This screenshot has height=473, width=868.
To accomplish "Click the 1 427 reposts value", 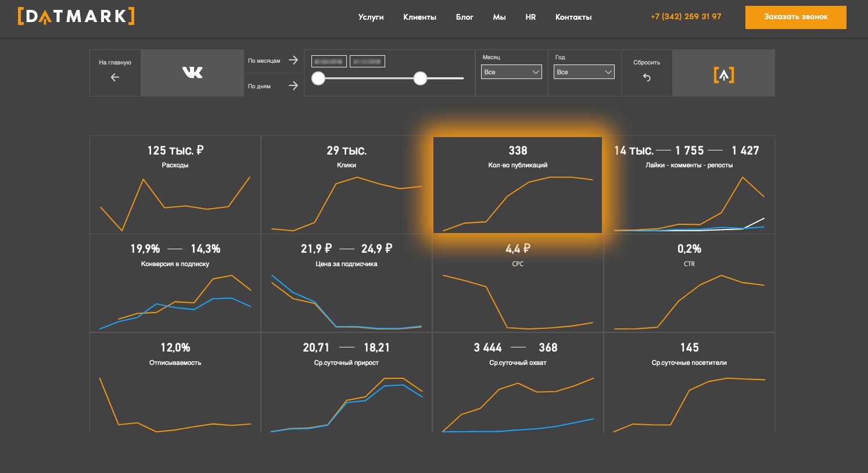I will [745, 150].
